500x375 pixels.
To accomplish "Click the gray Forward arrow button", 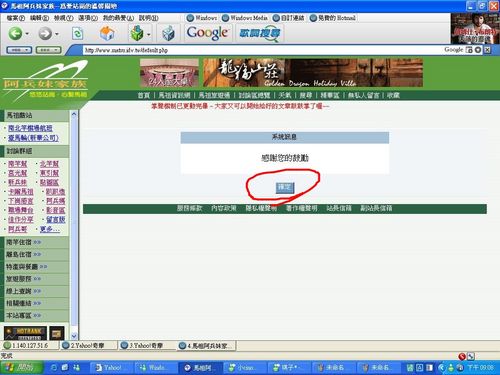I will point(45,33).
